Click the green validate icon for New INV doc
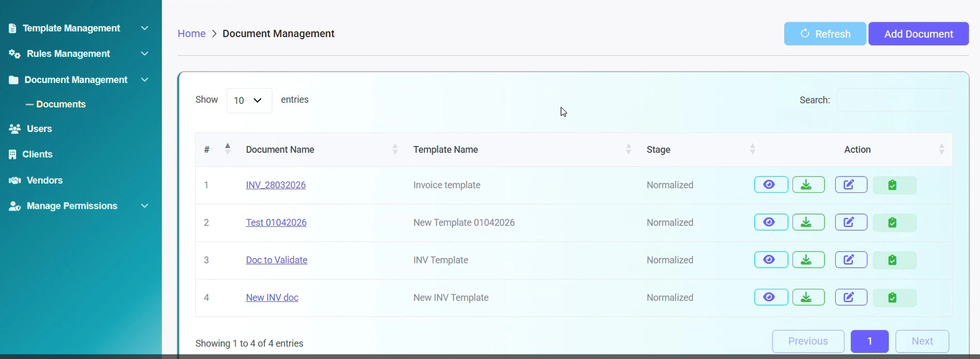This screenshot has width=980, height=359. click(x=894, y=298)
